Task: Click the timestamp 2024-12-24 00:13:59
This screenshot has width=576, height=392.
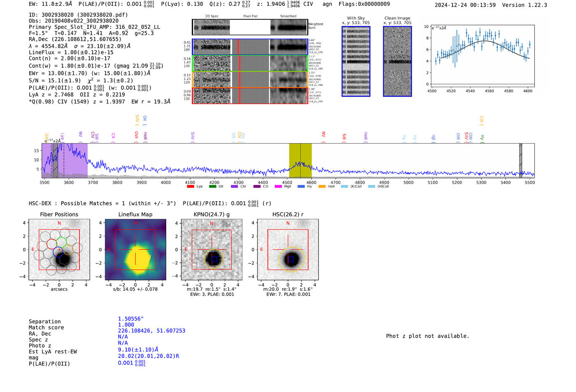Action: [x=465, y=5]
